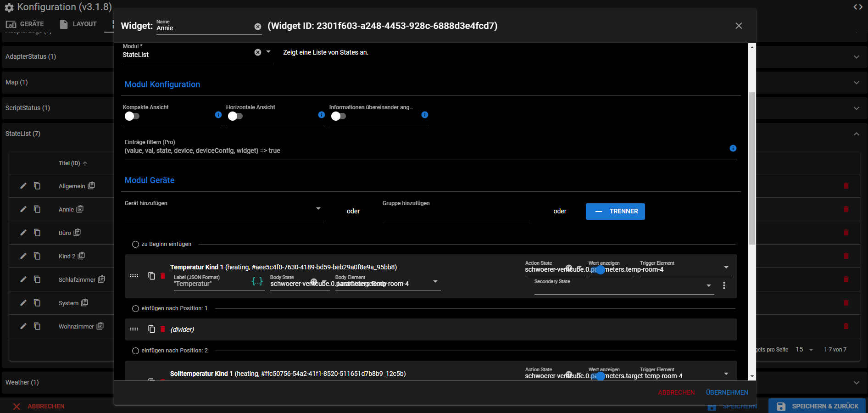Toggle Informationen übereinander switch
This screenshot has width=868, height=413.
point(338,116)
